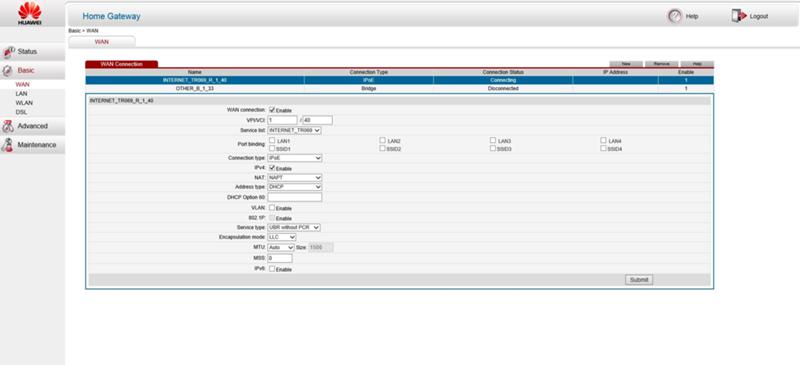Screen dimensions: 800x365
Task: Tick the SSID4 port binding checkbox
Action: (x=603, y=149)
